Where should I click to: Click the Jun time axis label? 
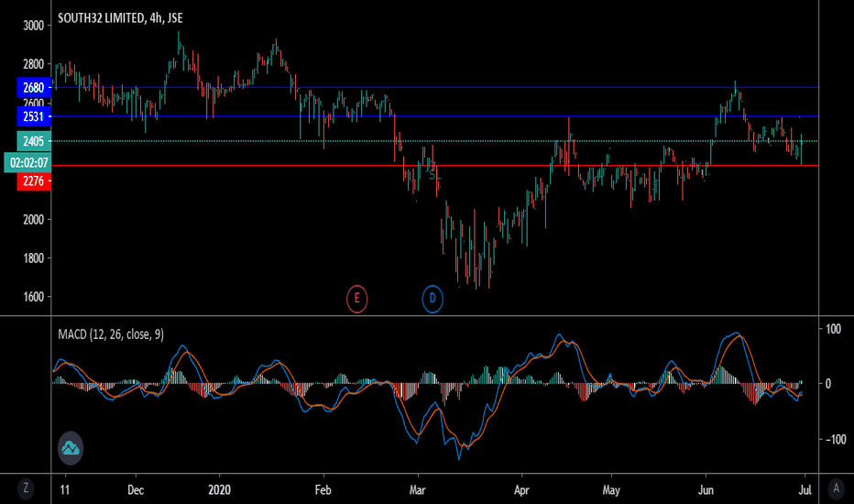pos(706,490)
